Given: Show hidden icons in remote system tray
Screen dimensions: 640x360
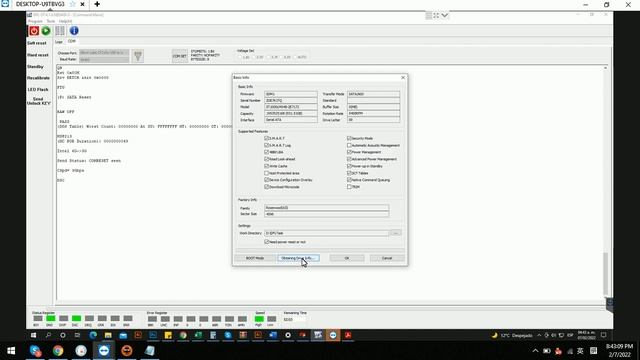Looking at the screenshot, I should pyautogui.click(x=539, y=335).
